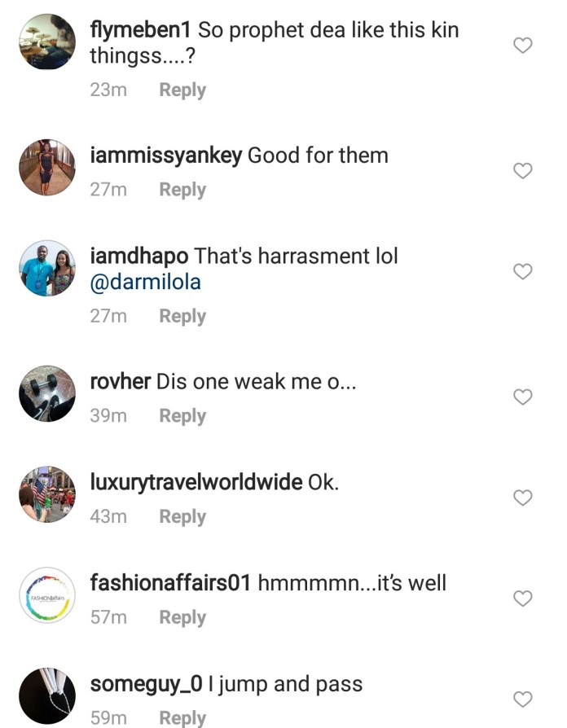Image resolution: width=567 pixels, height=728 pixels.
Task: Reply to rovher's comment
Action: point(182,416)
